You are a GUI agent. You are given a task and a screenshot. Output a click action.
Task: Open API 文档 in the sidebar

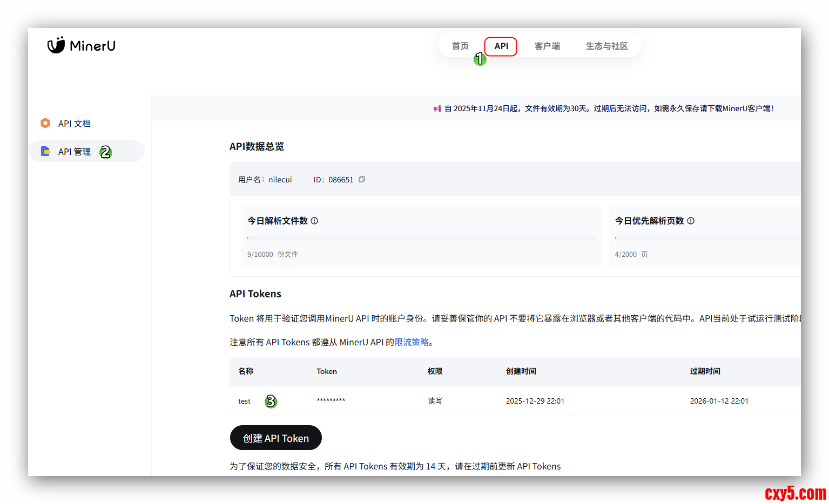coord(75,124)
